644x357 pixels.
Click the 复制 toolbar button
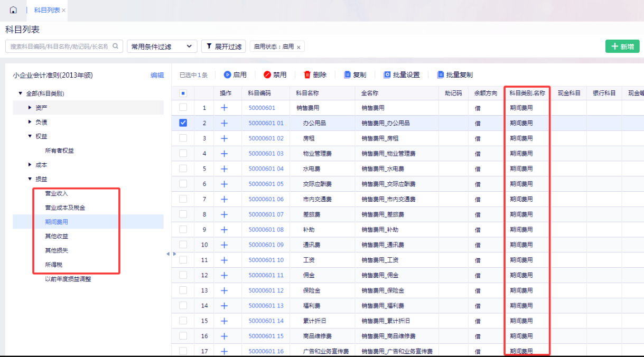[x=355, y=75]
